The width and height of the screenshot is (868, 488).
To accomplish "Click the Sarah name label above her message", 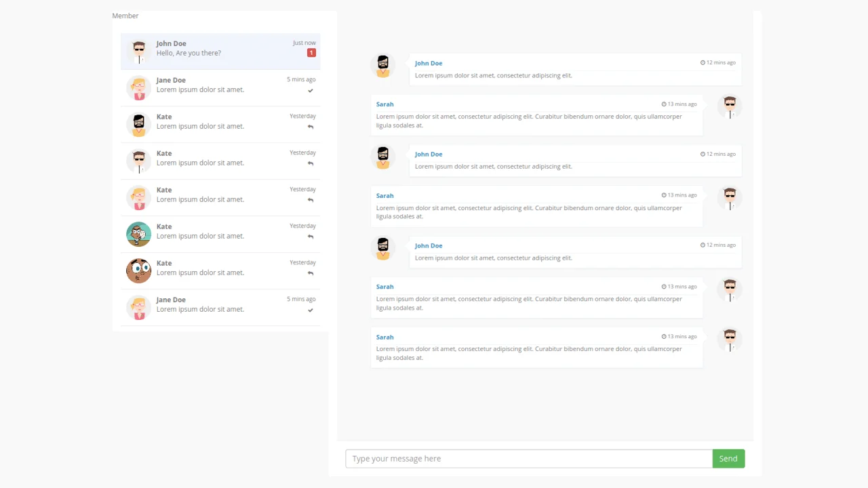I will click(x=384, y=104).
